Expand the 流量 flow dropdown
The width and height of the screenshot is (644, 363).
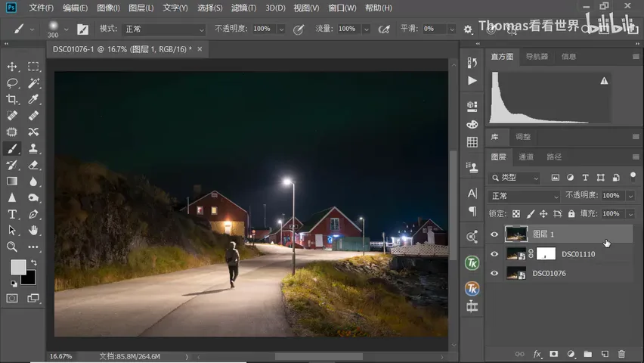(x=366, y=29)
